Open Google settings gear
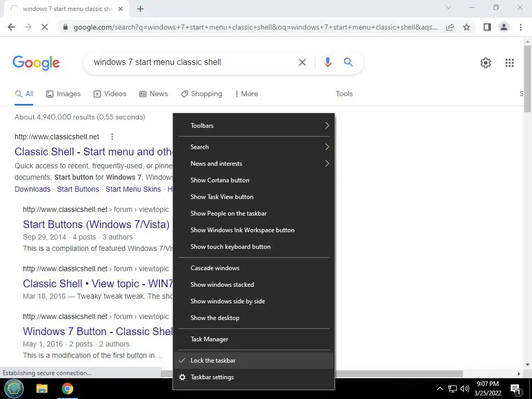The height and width of the screenshot is (399, 532). 486,63
